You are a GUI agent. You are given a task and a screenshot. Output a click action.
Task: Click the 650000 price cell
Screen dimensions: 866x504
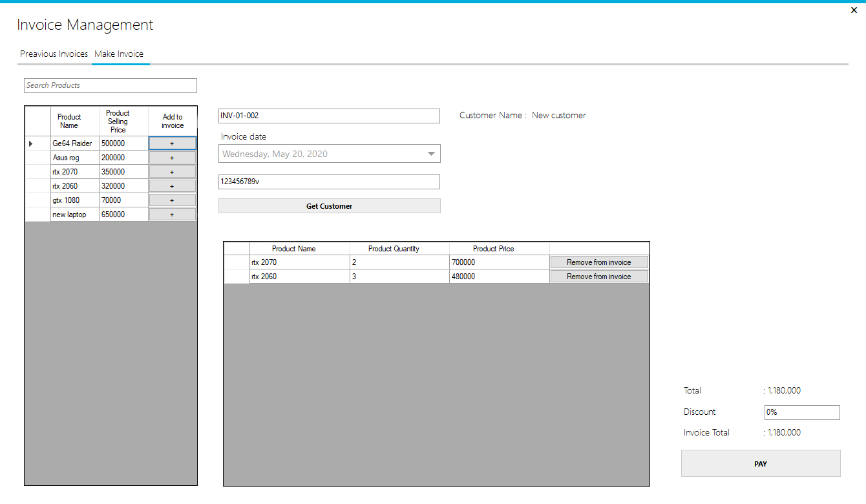(123, 215)
